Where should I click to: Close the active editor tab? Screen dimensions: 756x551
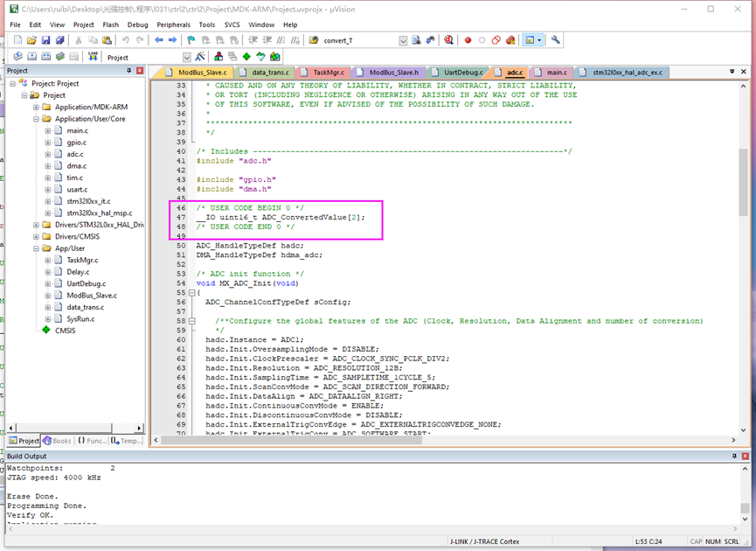point(744,72)
